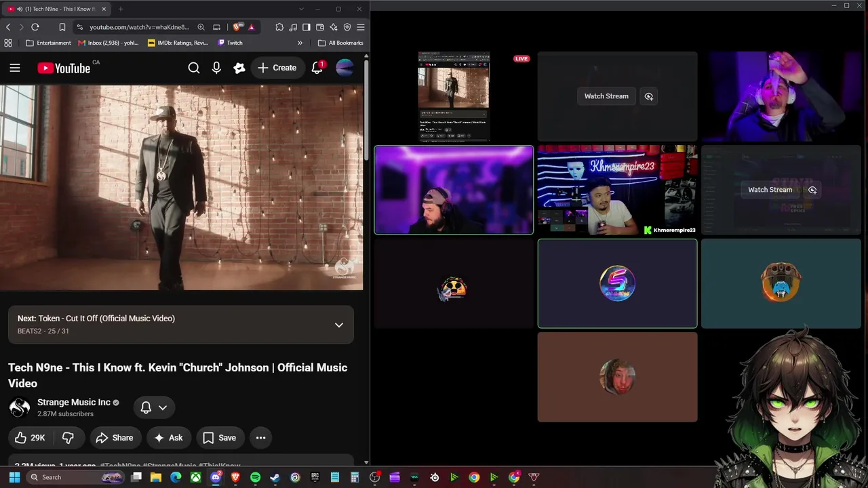Click the Create button on YouTube
868x488 pixels.
point(277,68)
